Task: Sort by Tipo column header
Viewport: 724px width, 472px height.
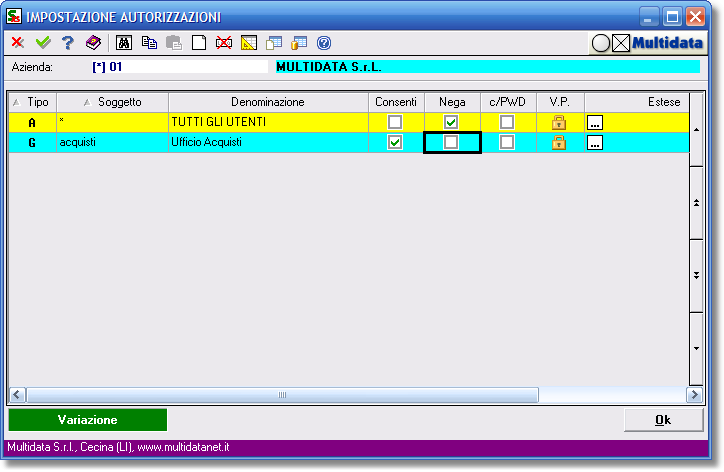Action: (32, 102)
